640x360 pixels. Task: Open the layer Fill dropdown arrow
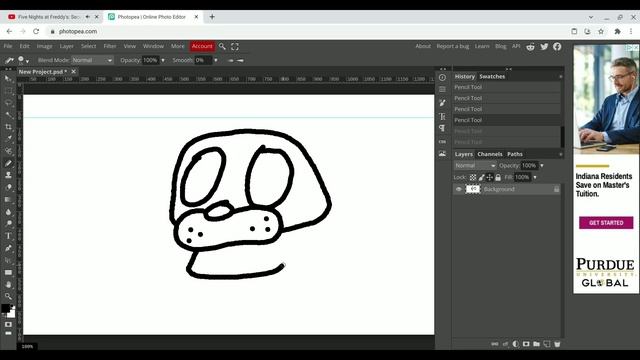[535, 177]
